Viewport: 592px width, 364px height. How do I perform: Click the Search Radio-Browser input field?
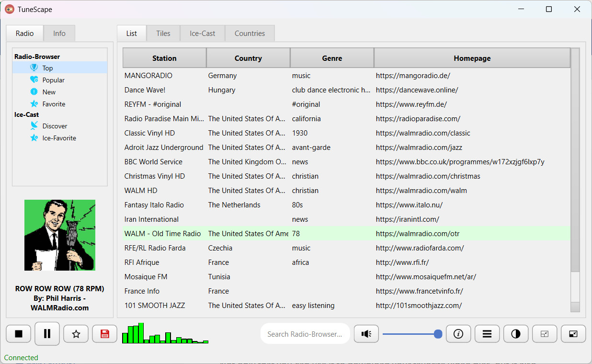pyautogui.click(x=305, y=334)
